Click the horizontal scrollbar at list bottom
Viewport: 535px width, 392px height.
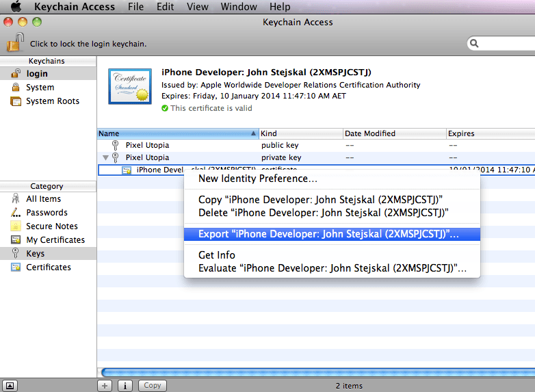[x=318, y=372]
